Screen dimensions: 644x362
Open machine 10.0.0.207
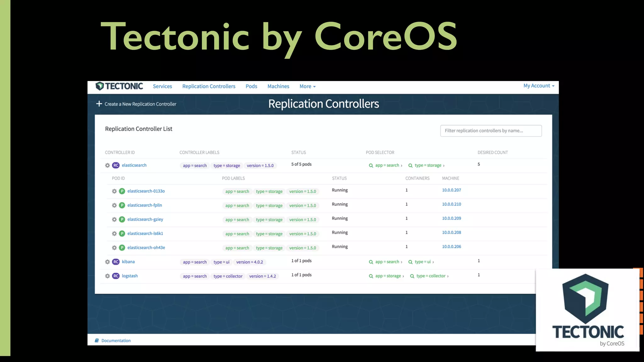pyautogui.click(x=452, y=190)
